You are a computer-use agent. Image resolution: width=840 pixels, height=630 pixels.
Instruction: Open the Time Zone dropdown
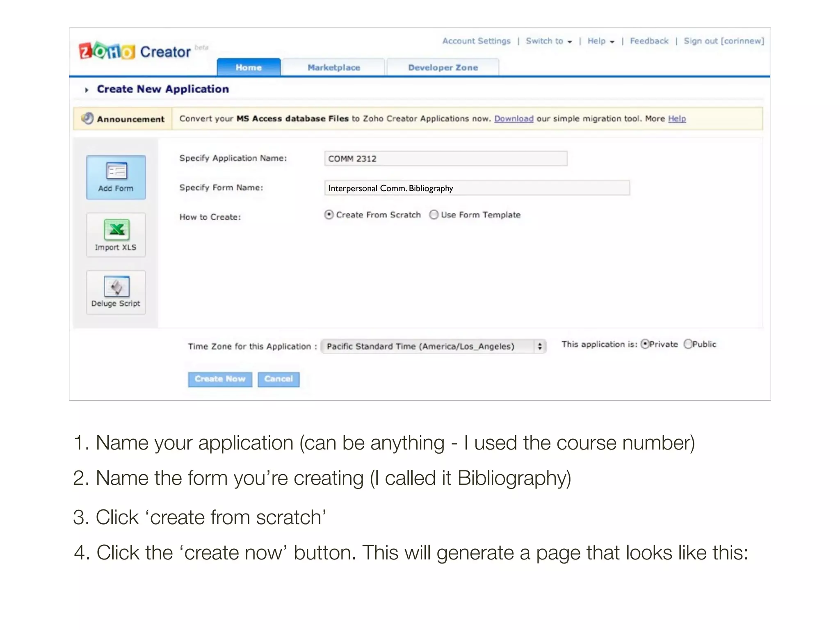(x=434, y=346)
